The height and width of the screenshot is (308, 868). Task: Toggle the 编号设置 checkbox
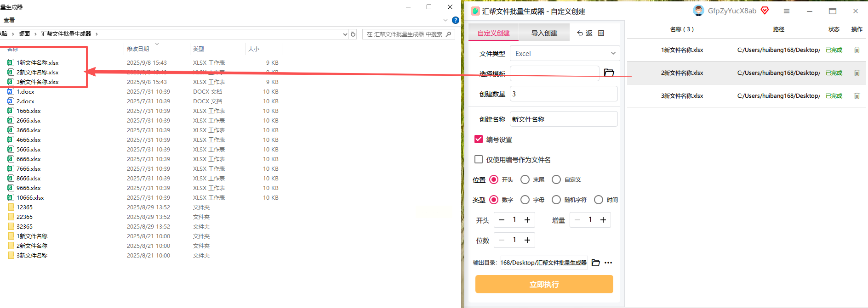(x=479, y=139)
